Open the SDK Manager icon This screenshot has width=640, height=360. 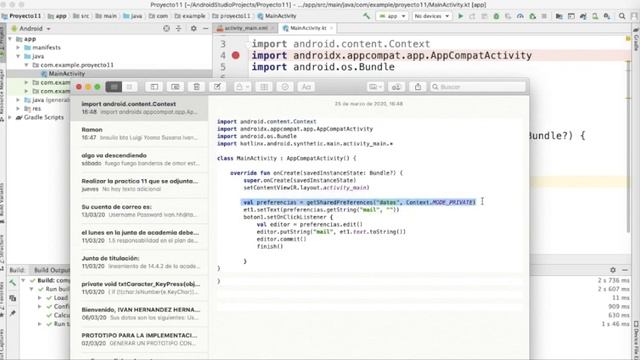click(x=607, y=16)
